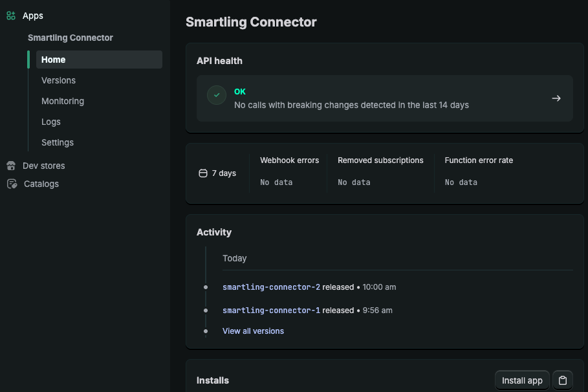The image size is (588, 392).
Task: Click the Catalogs icon in sidebar
Action: [x=12, y=184]
